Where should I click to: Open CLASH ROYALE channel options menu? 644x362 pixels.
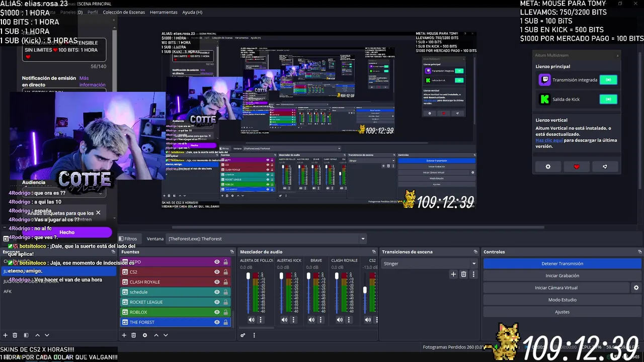[349, 320]
